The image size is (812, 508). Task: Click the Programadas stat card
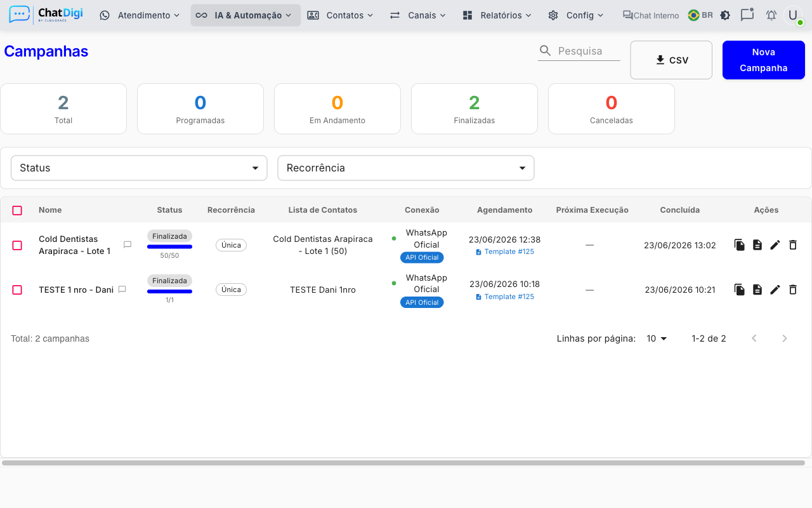pyautogui.click(x=200, y=109)
